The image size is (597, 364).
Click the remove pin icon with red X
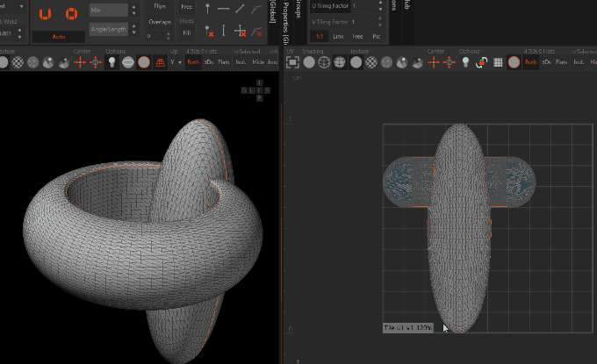[209, 32]
